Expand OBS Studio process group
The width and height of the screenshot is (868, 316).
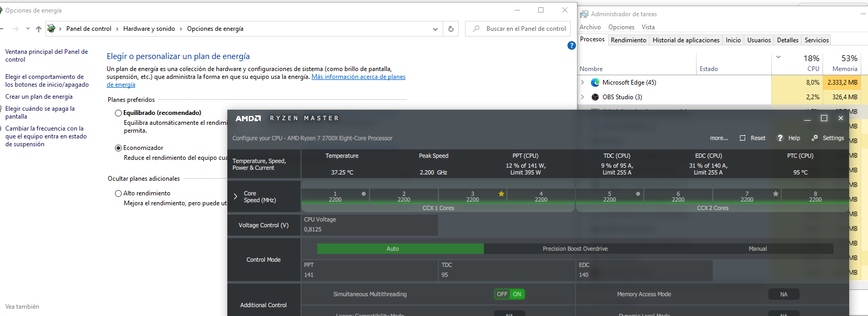[x=583, y=97]
